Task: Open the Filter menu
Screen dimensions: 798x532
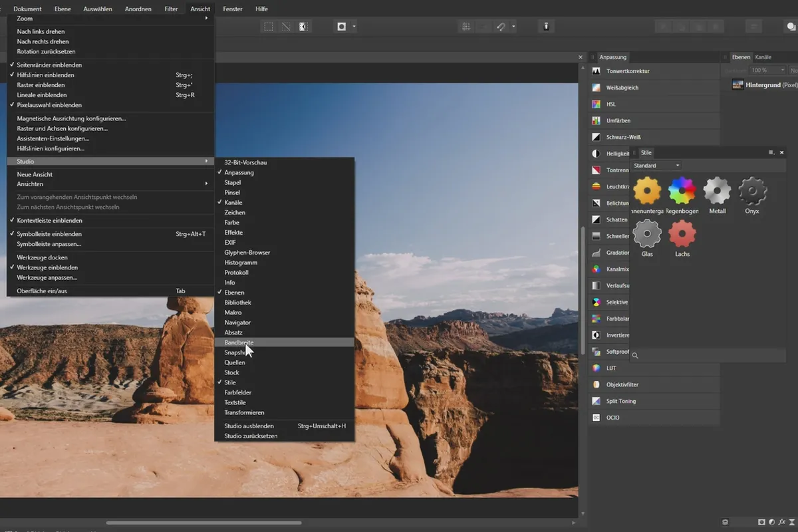Action: click(171, 9)
